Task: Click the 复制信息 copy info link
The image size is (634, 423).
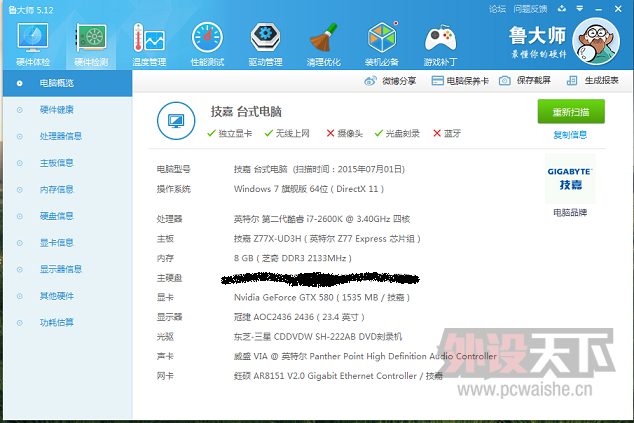Action: [x=570, y=134]
